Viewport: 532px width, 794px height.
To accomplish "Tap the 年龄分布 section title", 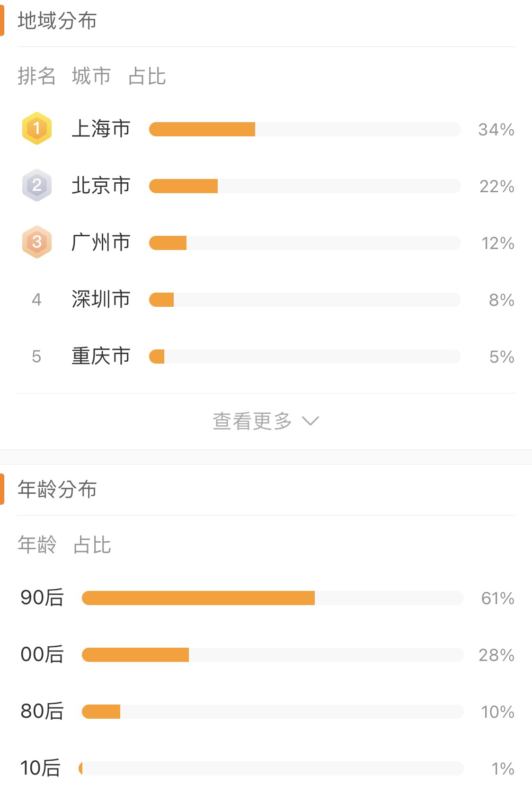I will [x=57, y=490].
